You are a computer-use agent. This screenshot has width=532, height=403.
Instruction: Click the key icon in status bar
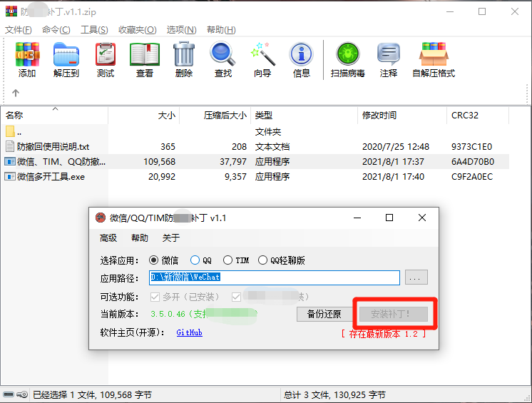click(x=22, y=394)
